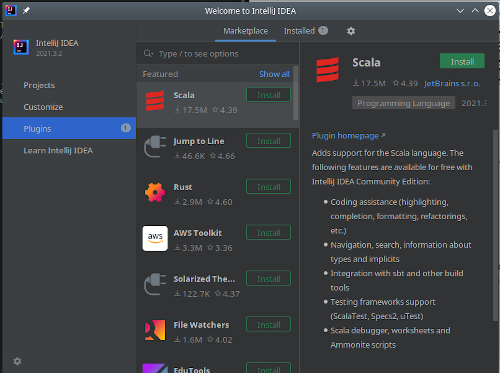Install the Scala plugin from the list
This screenshot has width=500, height=373.
pyautogui.click(x=268, y=95)
